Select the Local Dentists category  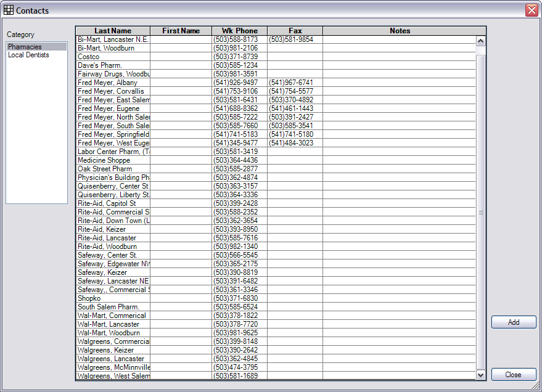[36, 55]
